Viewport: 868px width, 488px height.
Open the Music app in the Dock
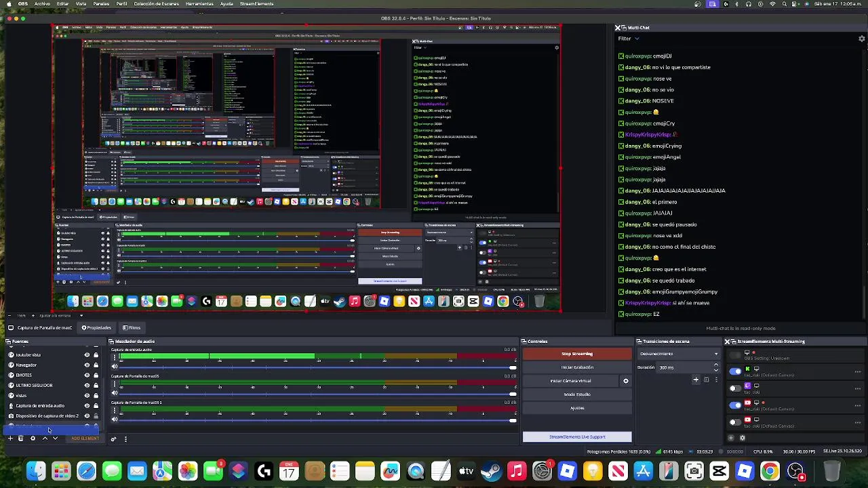coord(517,470)
